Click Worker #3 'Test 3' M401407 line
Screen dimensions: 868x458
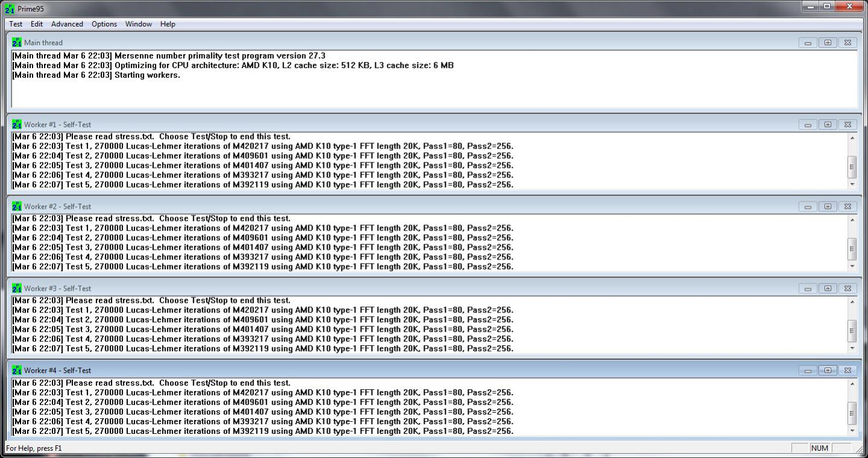coord(263,329)
